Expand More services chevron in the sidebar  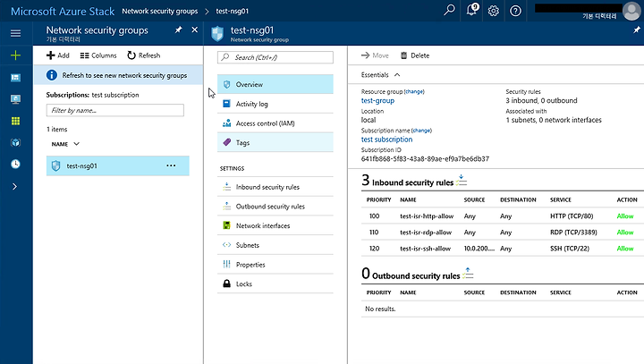15,187
